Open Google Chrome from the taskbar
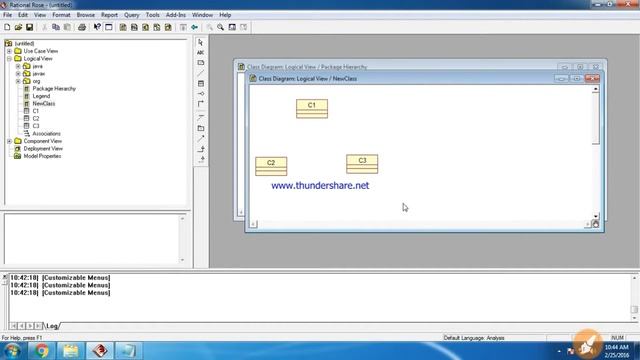The width and height of the screenshot is (640, 360). 42,351
